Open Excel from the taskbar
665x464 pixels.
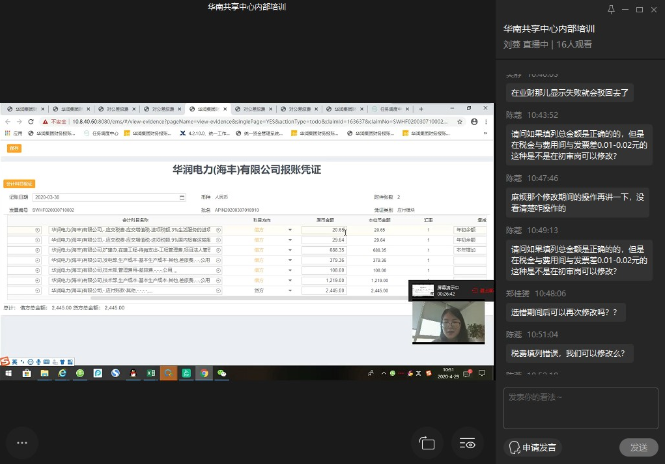click(x=151, y=373)
